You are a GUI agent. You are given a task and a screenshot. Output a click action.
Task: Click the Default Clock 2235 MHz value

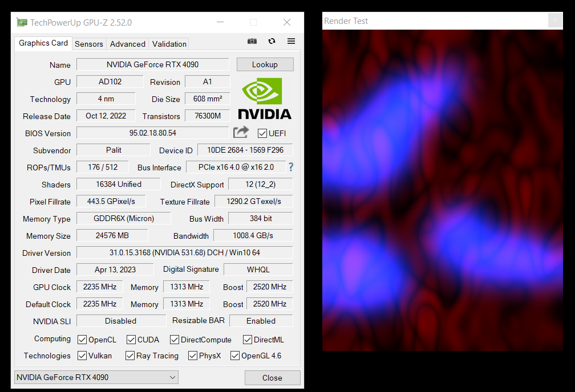99,304
